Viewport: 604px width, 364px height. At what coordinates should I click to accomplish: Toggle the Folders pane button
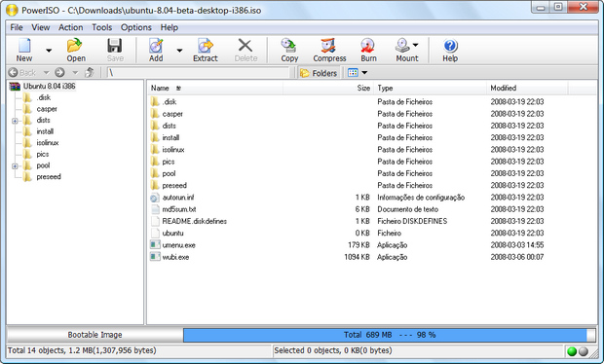point(319,73)
